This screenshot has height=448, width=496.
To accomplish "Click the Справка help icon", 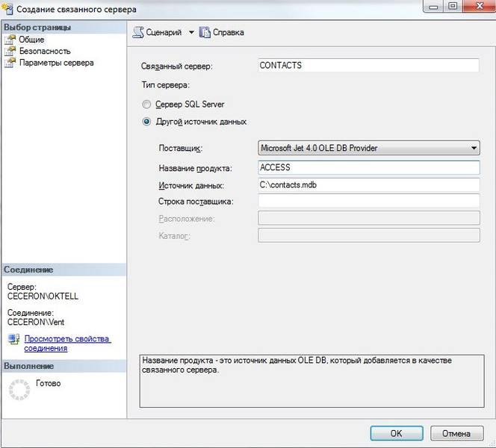I will coord(205,32).
